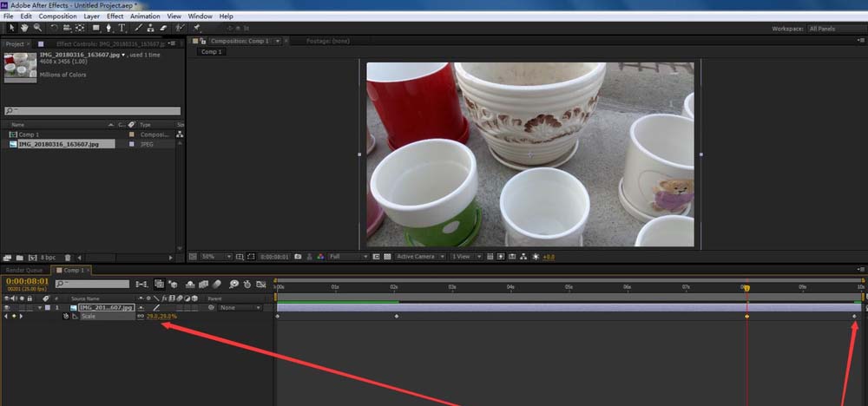Open the Composition menu

point(57,16)
